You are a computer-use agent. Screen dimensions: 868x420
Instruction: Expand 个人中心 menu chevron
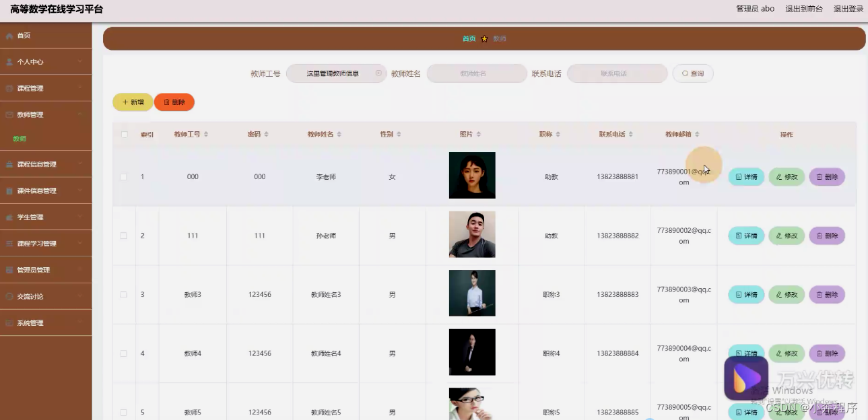click(x=80, y=62)
